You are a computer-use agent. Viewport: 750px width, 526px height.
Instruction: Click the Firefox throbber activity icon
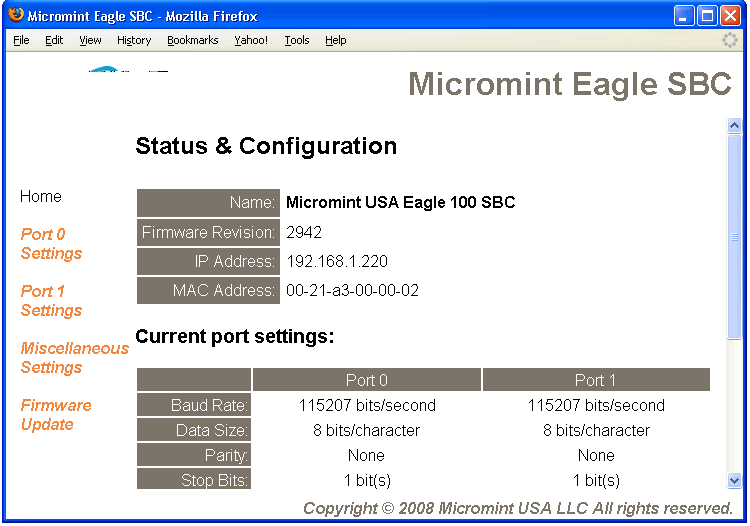[729, 40]
